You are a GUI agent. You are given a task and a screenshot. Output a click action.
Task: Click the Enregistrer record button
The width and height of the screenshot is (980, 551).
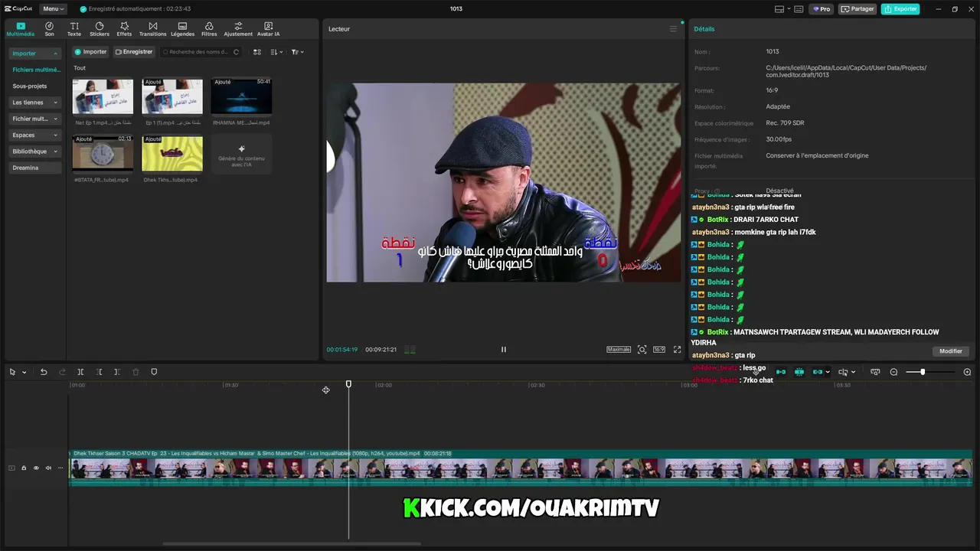coord(134,52)
